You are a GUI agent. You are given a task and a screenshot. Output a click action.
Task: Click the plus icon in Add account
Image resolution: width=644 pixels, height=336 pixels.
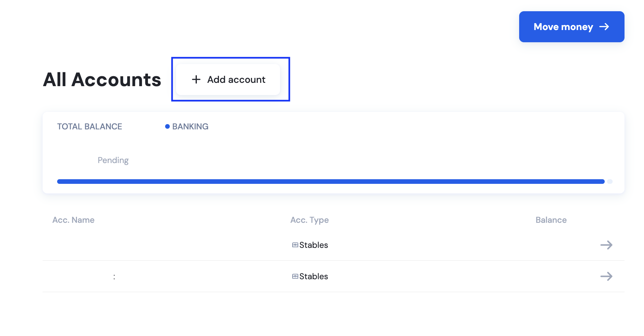pyautogui.click(x=196, y=80)
